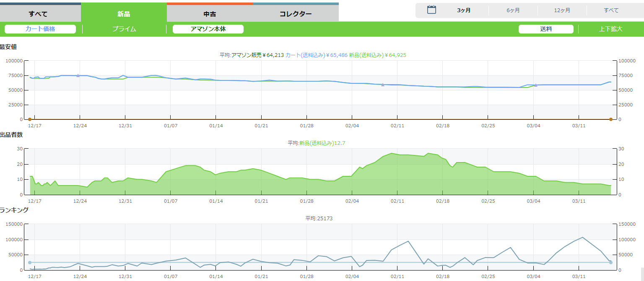
Task: Click orange dot at left end of price chart
Action: 29,119
